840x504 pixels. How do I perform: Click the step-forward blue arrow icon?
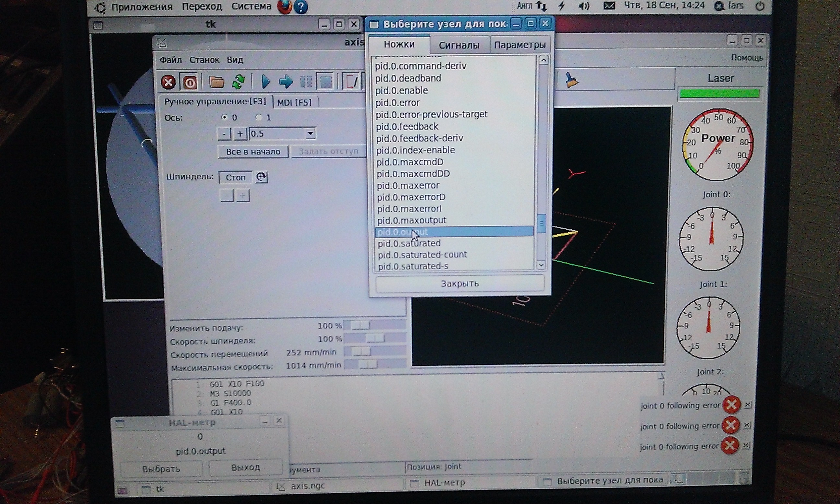point(286,82)
